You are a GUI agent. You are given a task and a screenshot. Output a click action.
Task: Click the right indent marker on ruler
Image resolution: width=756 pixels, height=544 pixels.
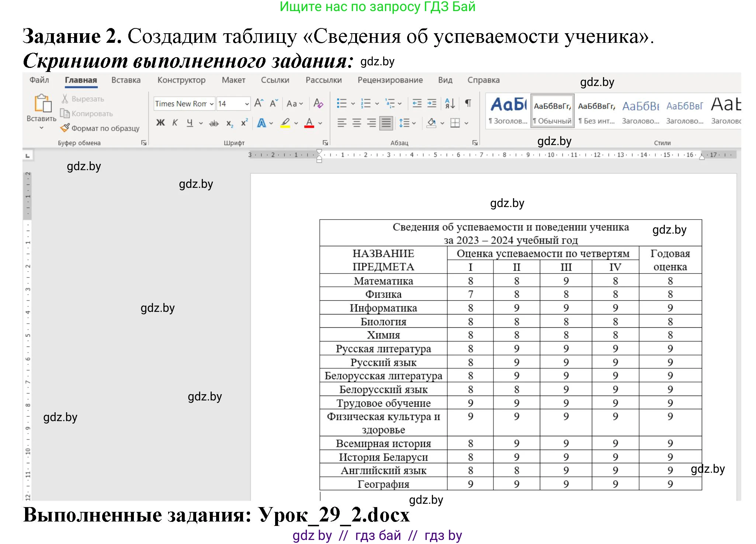[702, 157]
